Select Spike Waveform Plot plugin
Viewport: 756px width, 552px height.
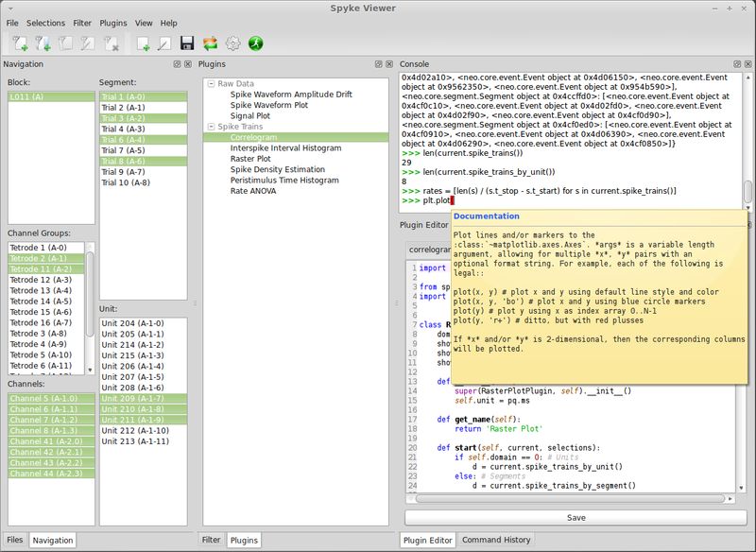(x=269, y=105)
